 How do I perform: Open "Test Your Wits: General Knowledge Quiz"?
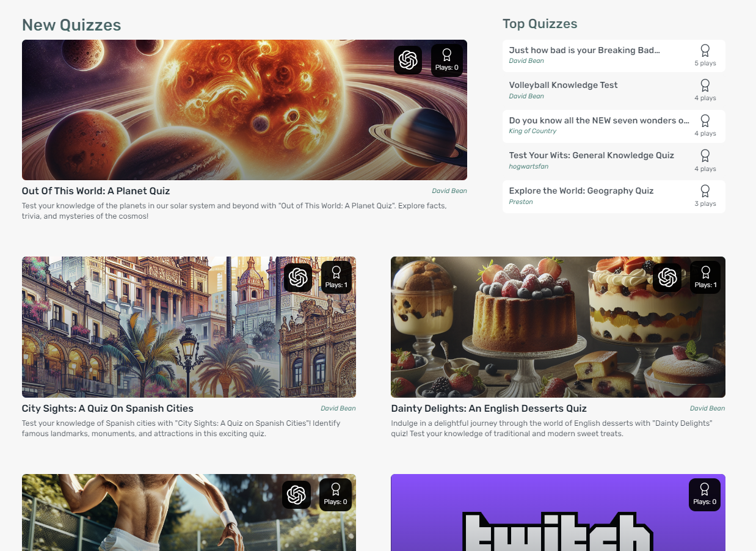pyautogui.click(x=591, y=155)
